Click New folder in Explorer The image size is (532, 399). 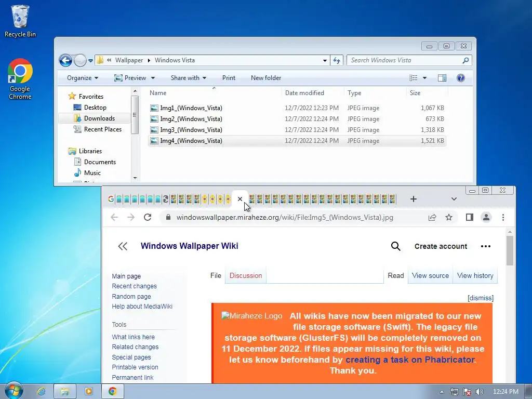pos(266,78)
